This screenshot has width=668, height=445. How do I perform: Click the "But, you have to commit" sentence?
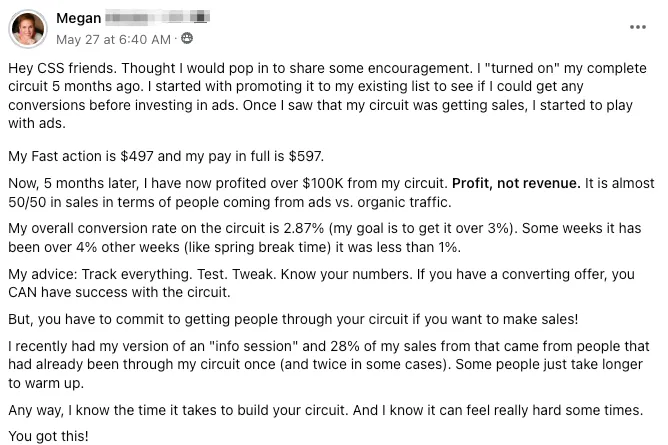(293, 319)
